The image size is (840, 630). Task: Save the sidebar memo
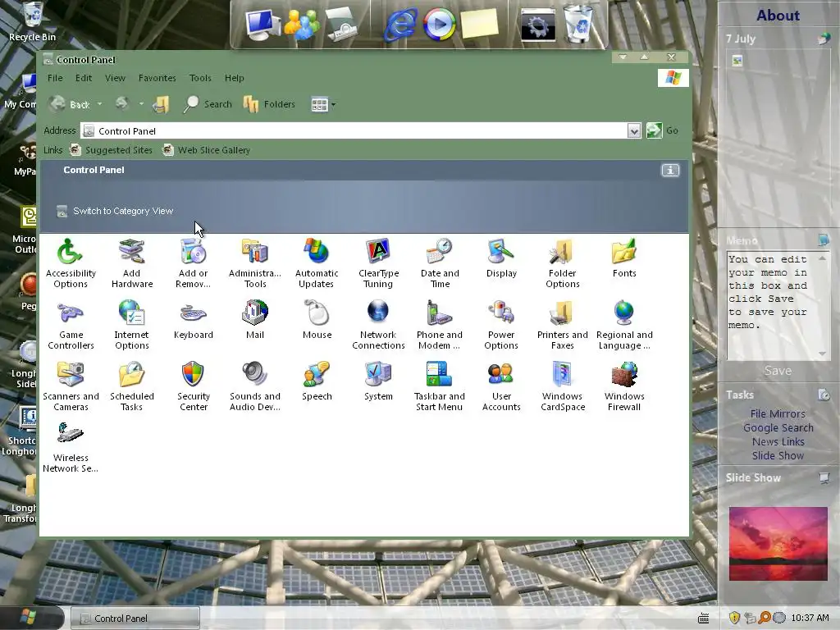click(x=778, y=371)
